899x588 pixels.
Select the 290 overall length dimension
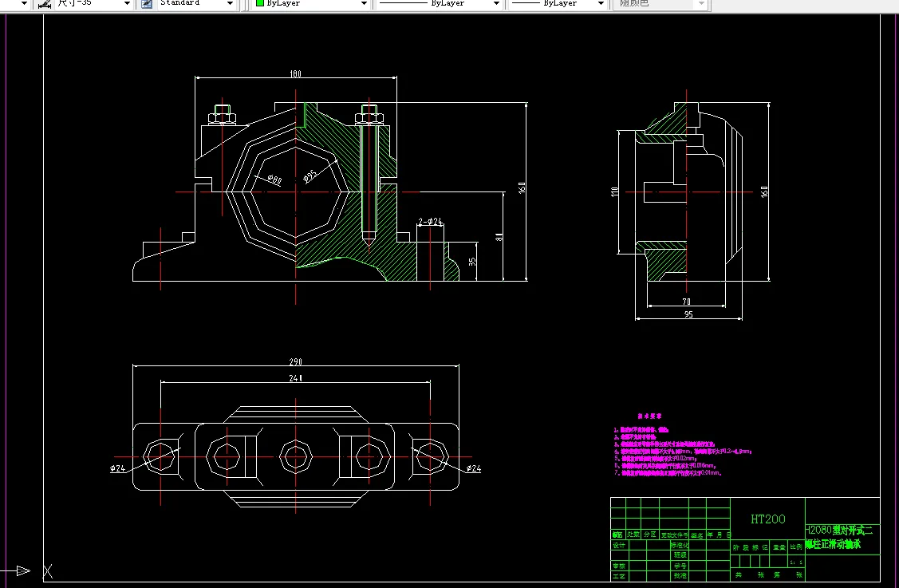tap(295, 361)
